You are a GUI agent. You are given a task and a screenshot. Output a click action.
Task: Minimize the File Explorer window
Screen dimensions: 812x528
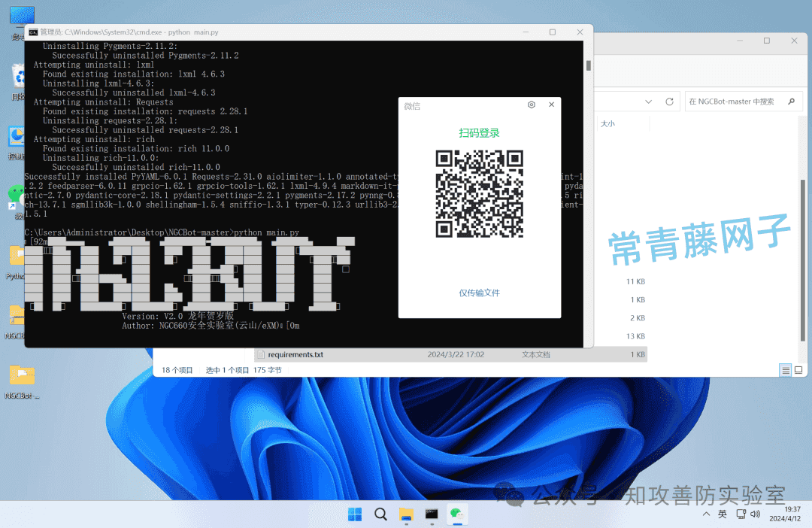coord(740,41)
